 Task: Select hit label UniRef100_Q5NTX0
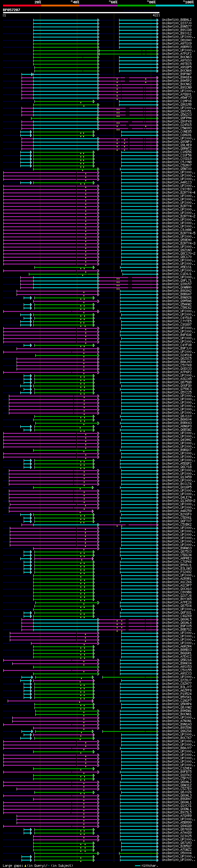(177, 169)
